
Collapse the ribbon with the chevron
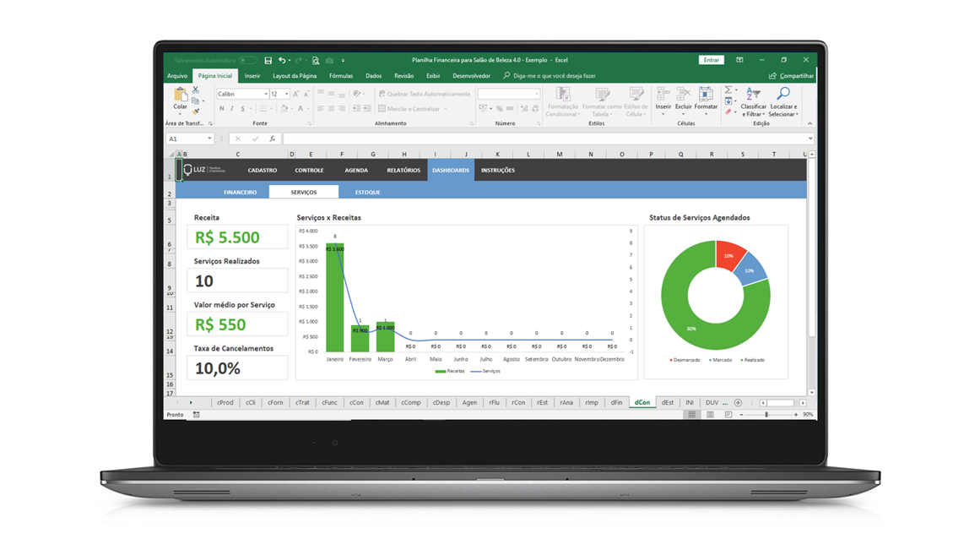810,123
